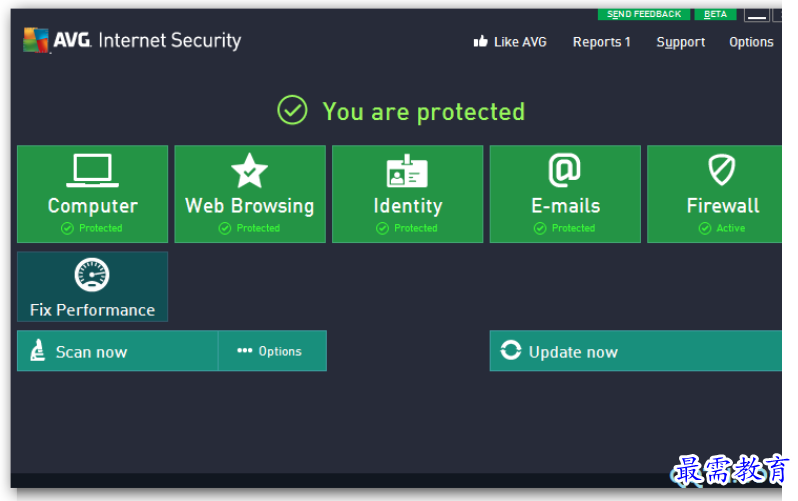Click the Like AVG link
This screenshot has width=798, height=501.
510,42
